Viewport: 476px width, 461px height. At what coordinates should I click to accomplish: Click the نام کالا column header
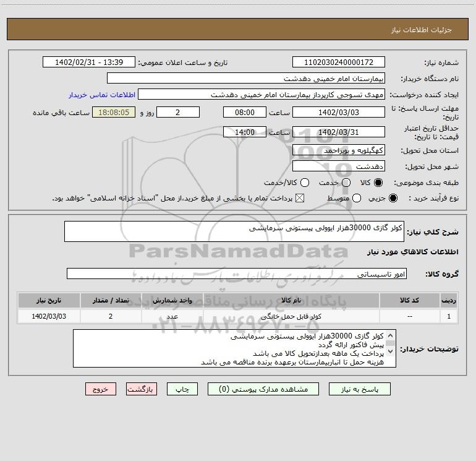pyautogui.click(x=291, y=300)
